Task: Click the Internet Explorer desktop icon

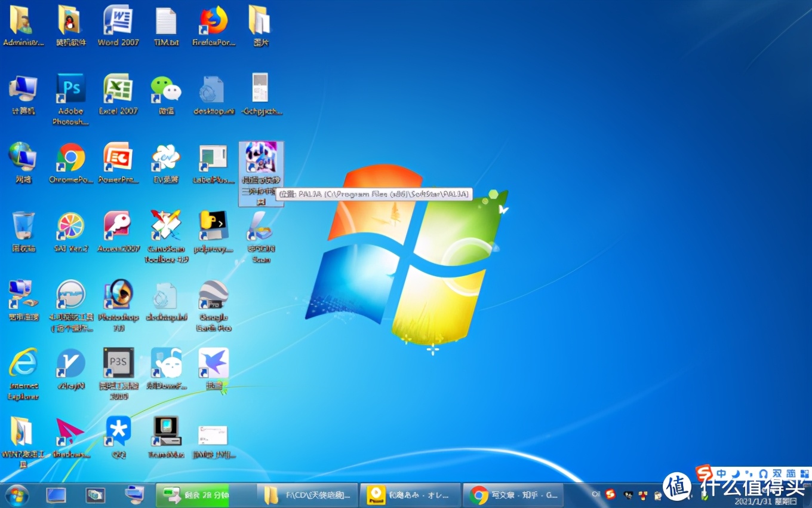Action: click(23, 365)
